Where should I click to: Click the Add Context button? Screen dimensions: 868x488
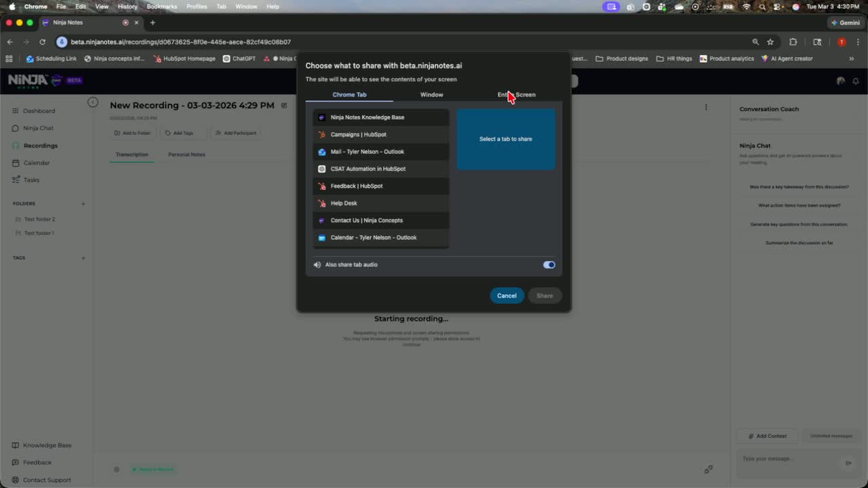coord(767,436)
